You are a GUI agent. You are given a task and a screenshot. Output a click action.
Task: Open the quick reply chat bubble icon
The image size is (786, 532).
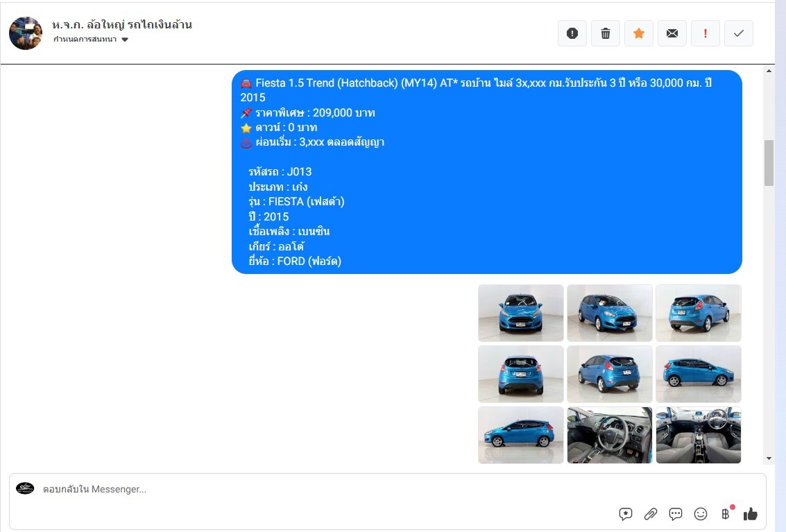676,513
